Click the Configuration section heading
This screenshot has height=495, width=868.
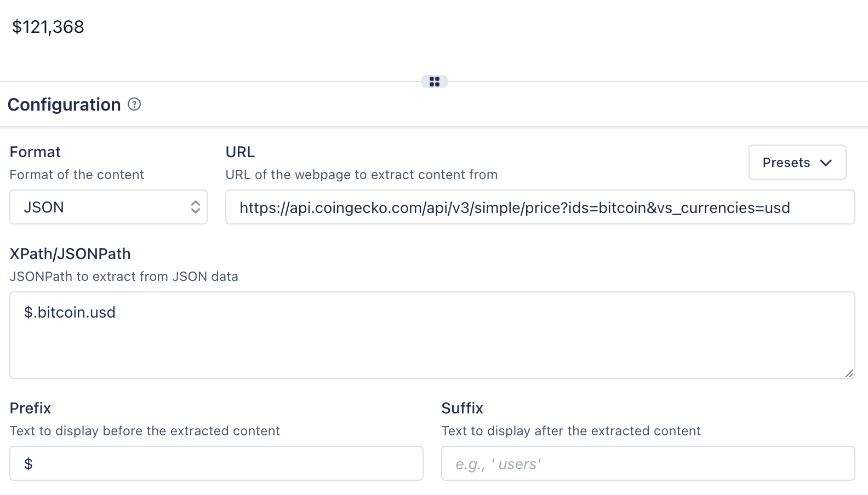[x=64, y=105]
